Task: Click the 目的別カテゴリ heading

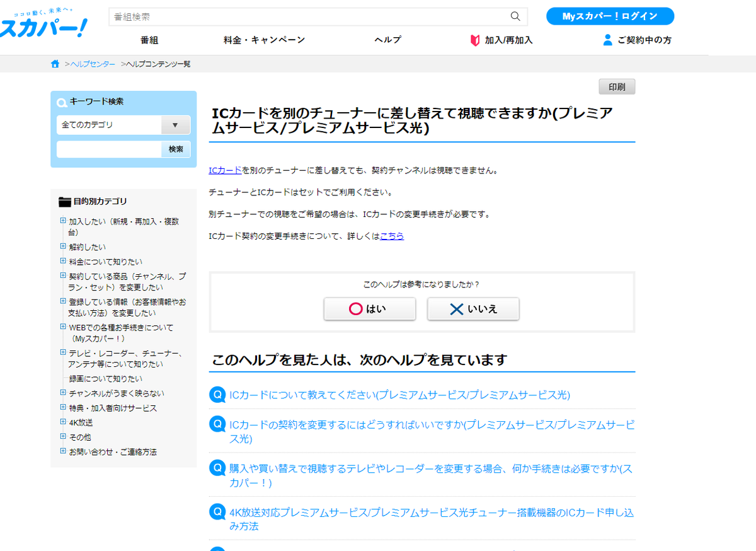Action: point(100,202)
